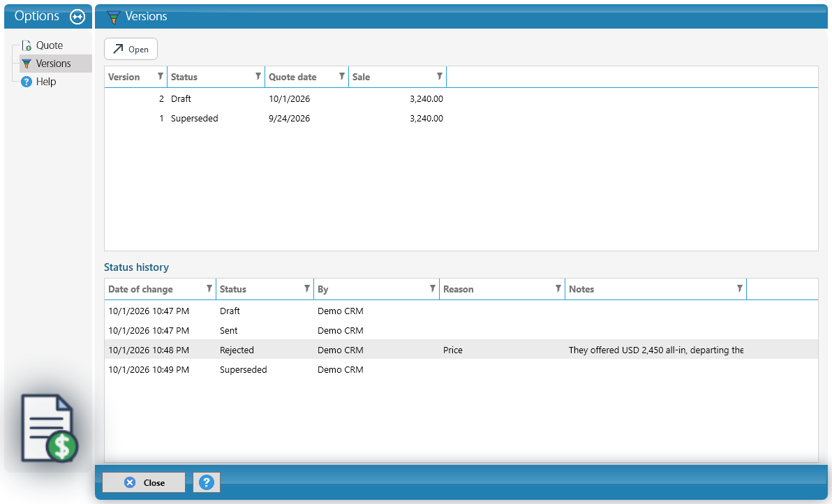This screenshot has height=504, width=832.
Task: Click the Versions funnel icon in the sidebar
Action: tap(27, 64)
